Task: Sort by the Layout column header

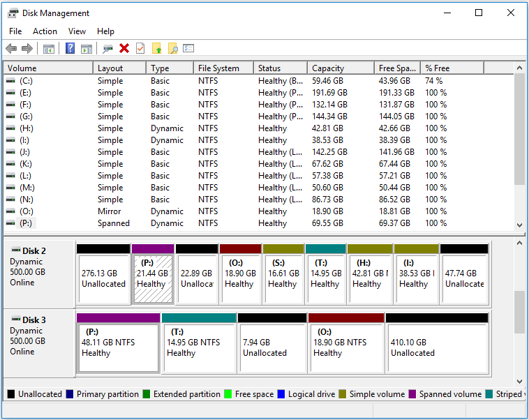Action: coord(120,68)
